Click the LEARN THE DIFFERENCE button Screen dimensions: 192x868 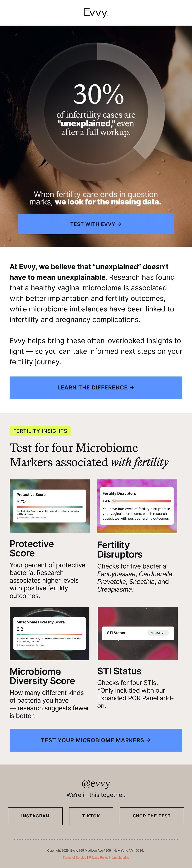tap(96, 388)
